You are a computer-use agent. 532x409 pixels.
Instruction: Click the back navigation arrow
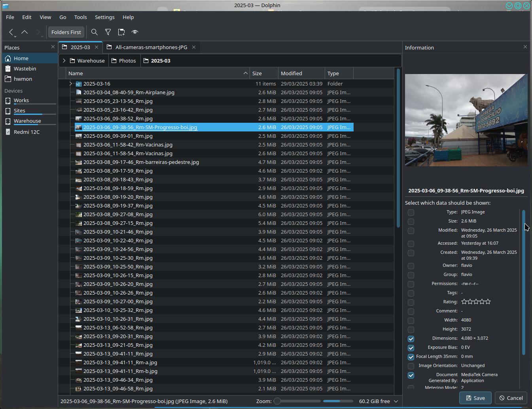pyautogui.click(x=11, y=32)
